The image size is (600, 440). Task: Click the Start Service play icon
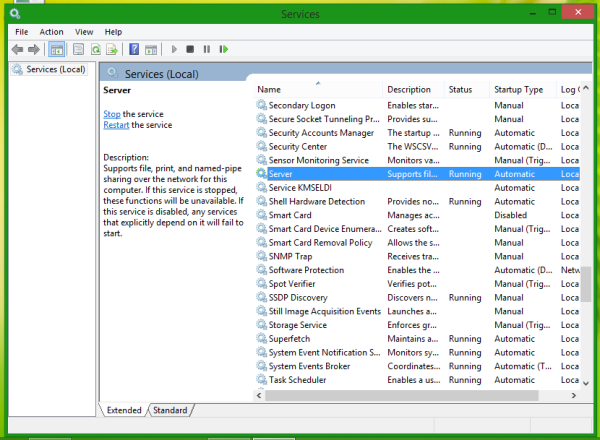(x=174, y=49)
